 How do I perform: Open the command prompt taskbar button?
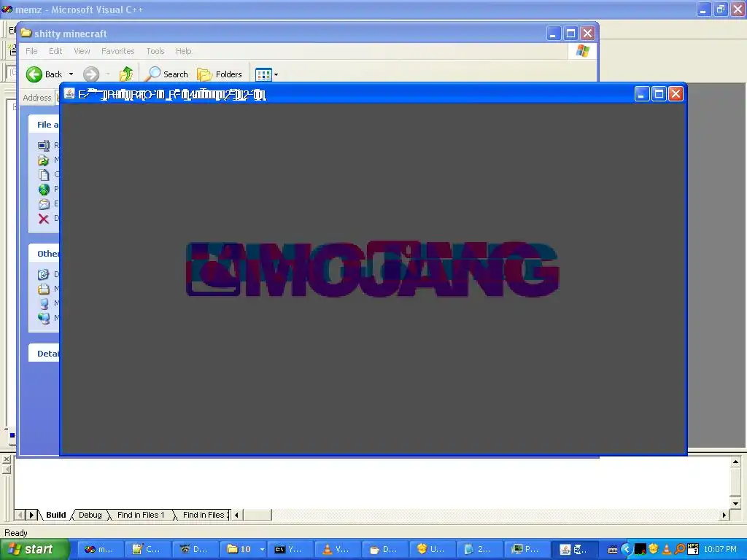click(x=290, y=550)
